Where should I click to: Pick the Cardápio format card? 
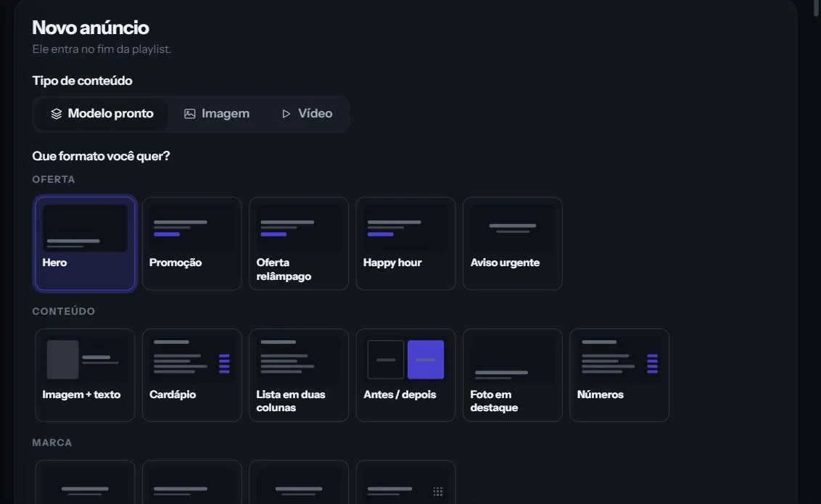[x=191, y=375]
